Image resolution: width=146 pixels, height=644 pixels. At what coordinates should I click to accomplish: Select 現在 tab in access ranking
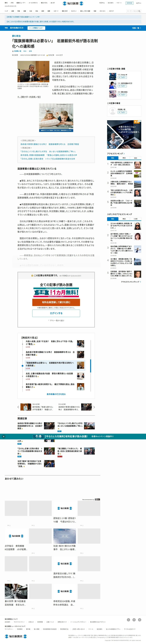tap(113, 158)
